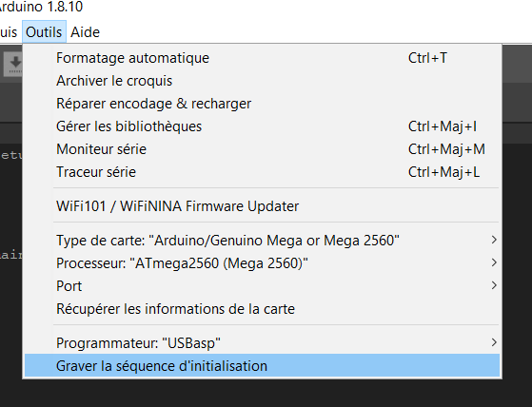
Task: Click the arrow beside Port entry
Action: (494, 285)
